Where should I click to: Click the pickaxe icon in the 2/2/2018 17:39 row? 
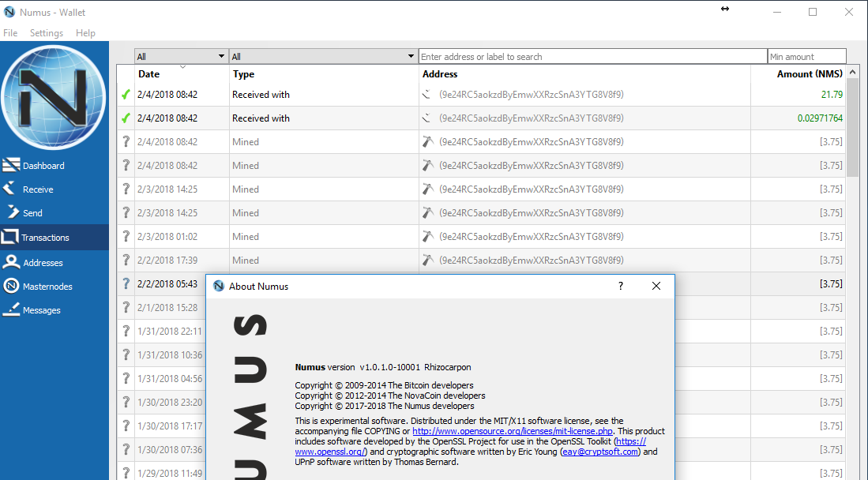(428, 261)
